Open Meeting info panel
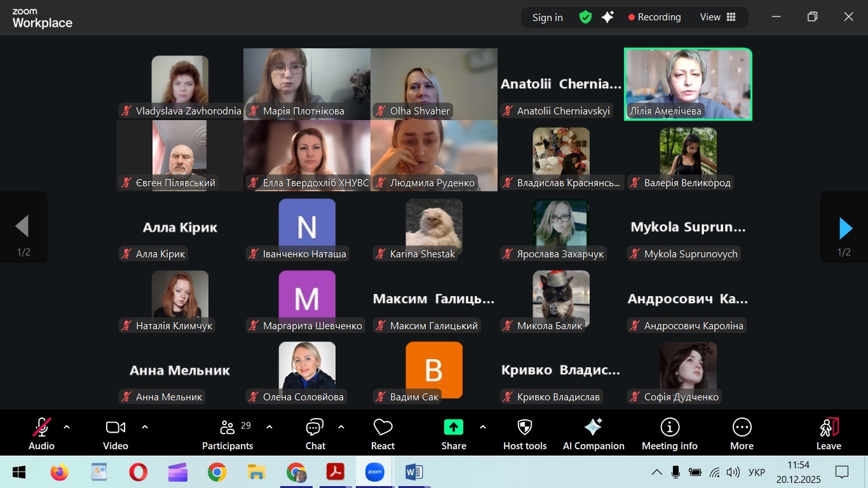 pos(669,434)
